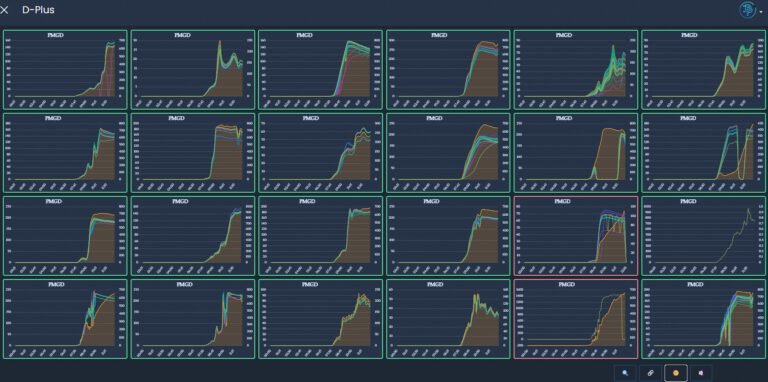The width and height of the screenshot is (768, 382).
Task: Close the D-Plus view with X
Action: pos(5,10)
